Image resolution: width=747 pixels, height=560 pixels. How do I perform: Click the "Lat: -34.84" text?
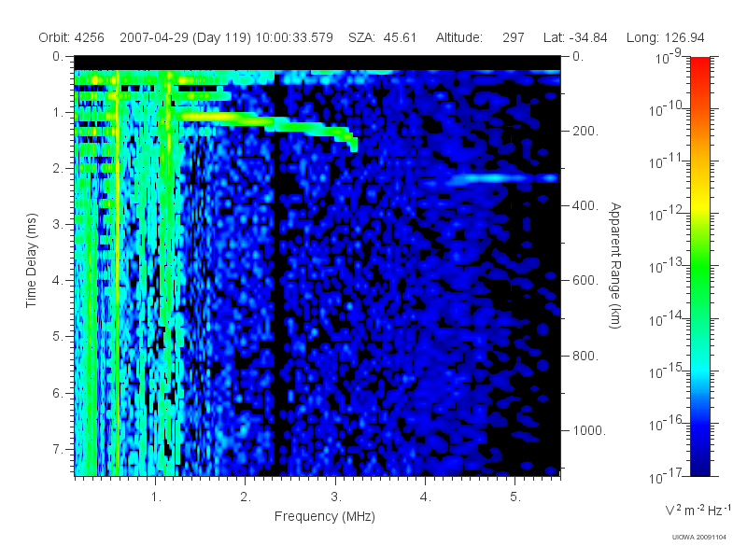click(575, 37)
